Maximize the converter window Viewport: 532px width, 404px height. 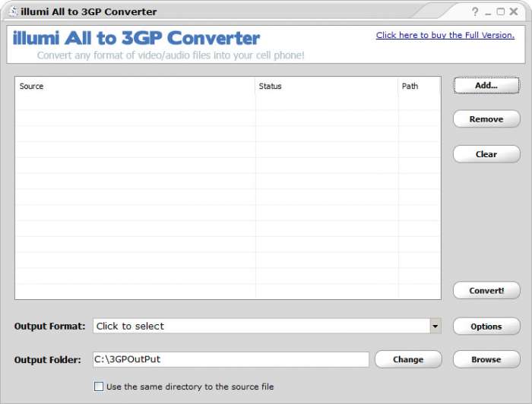click(500, 11)
